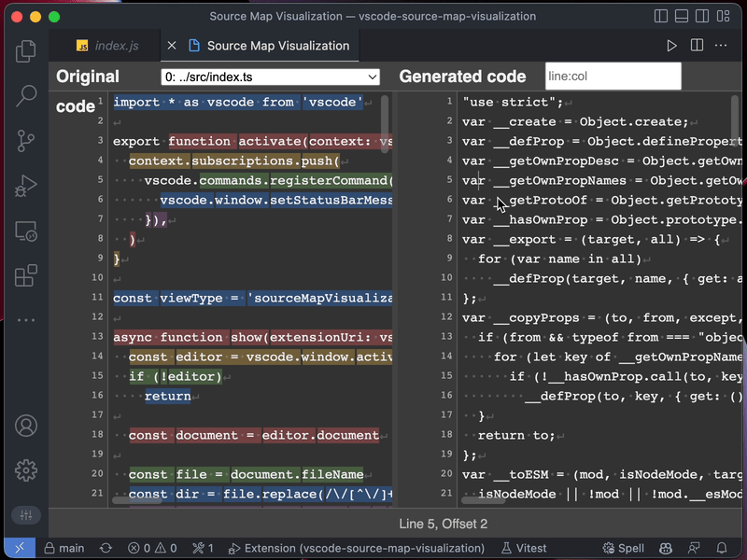Click 'setStatusBarMess' segment on line 6

[331, 200]
